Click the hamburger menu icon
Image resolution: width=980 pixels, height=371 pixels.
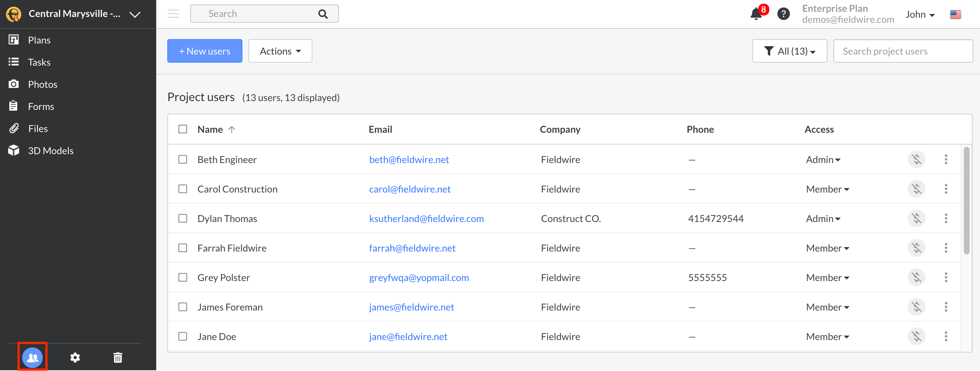pos(174,14)
